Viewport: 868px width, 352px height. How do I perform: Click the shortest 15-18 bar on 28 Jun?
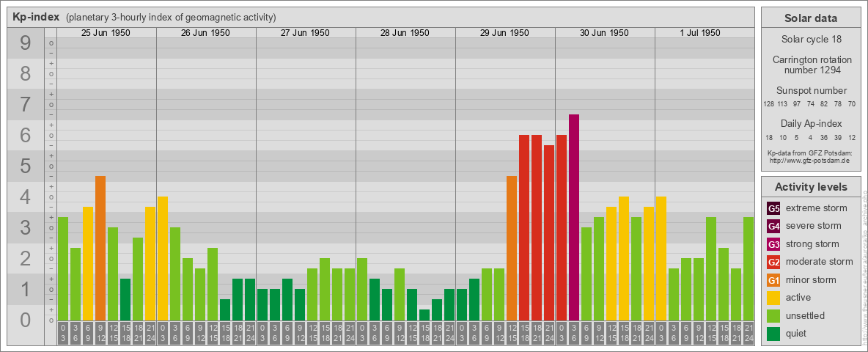point(424,315)
